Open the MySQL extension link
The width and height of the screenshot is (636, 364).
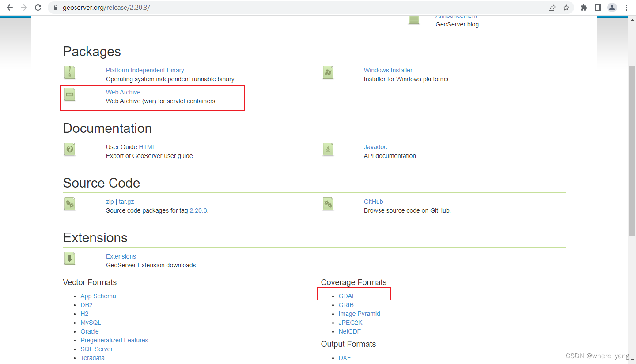[91, 323]
